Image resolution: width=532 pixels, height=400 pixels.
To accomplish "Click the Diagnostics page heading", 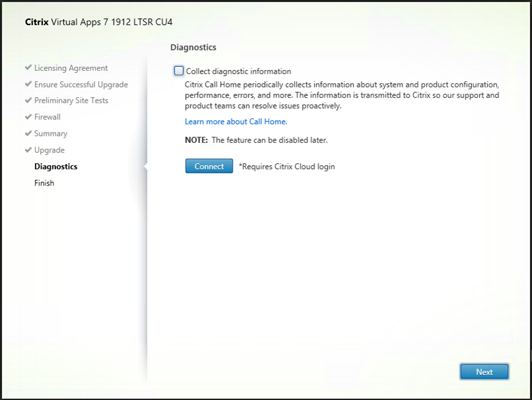I will (x=194, y=47).
